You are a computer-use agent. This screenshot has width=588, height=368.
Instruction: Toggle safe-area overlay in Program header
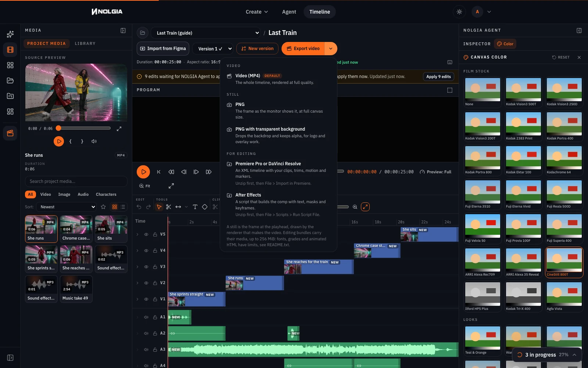tap(450, 90)
